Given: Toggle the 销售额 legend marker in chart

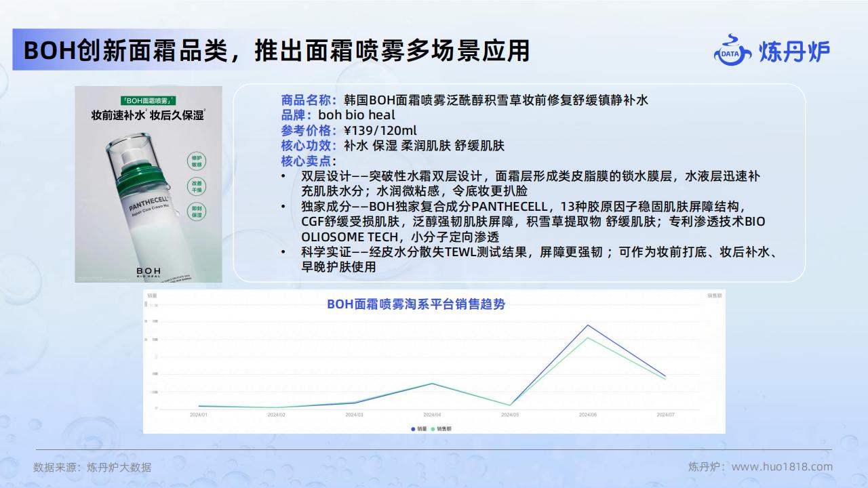Looking at the screenshot, I should (x=441, y=428).
